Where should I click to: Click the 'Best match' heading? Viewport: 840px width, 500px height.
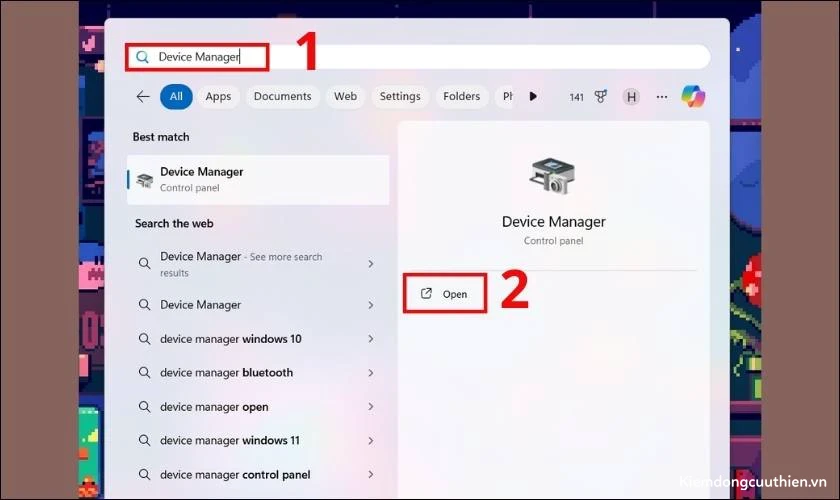[x=161, y=137]
